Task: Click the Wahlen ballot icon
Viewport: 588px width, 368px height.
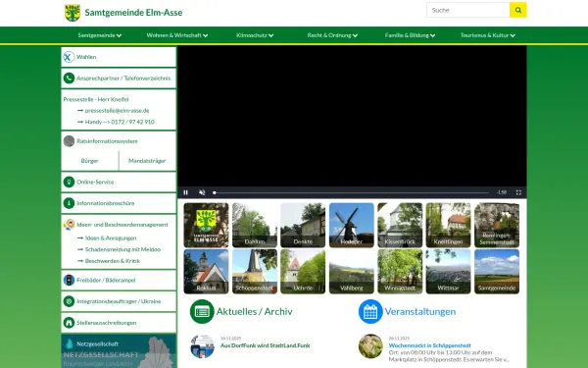Action: click(x=69, y=57)
